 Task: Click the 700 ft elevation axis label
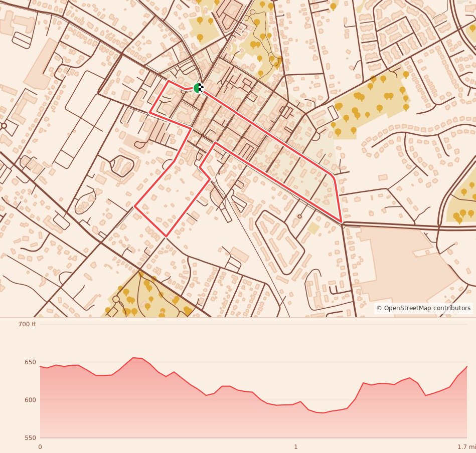pyautogui.click(x=27, y=324)
